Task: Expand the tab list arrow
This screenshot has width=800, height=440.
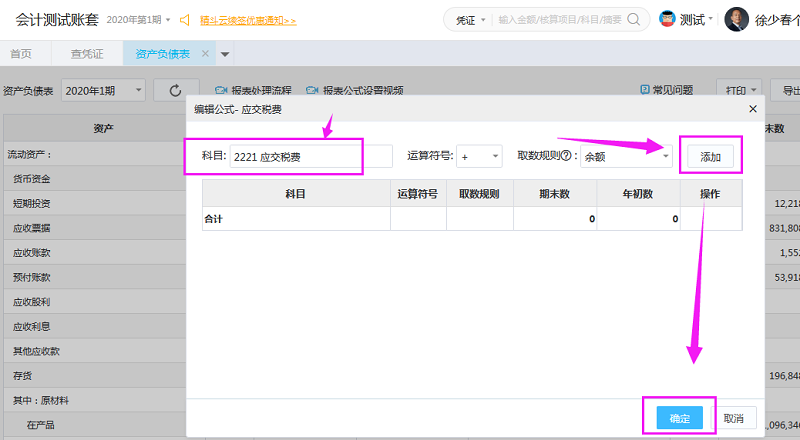Action: click(225, 54)
